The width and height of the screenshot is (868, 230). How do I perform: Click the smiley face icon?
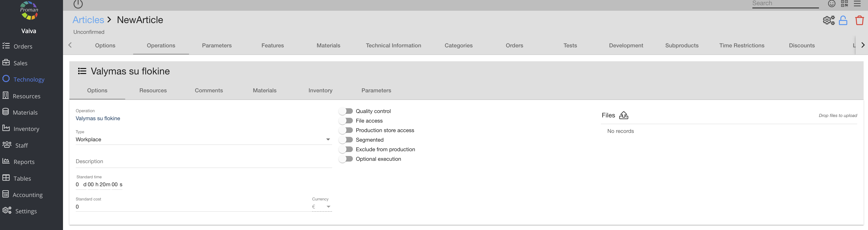click(832, 4)
